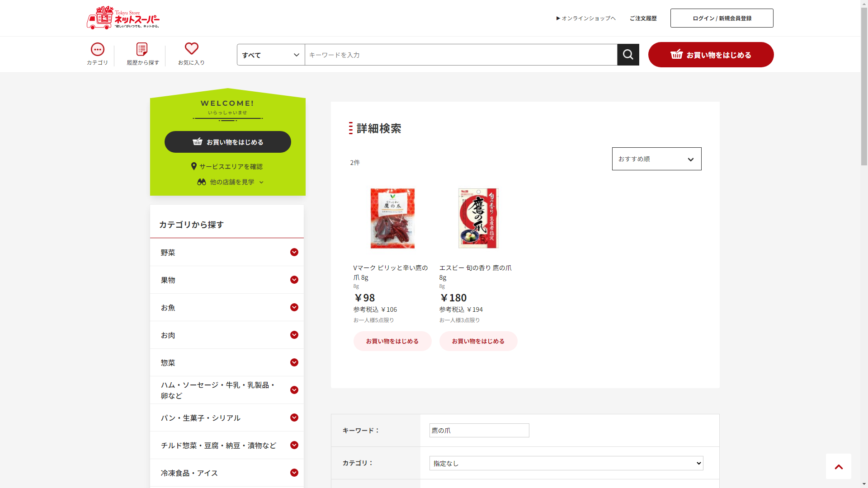Open the おすすめ順 sort dropdown
Image resolution: width=868 pixels, height=488 pixels.
pos(656,159)
